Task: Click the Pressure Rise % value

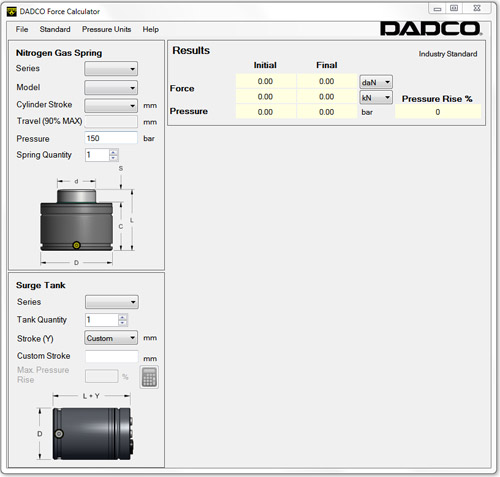Action: tap(438, 112)
